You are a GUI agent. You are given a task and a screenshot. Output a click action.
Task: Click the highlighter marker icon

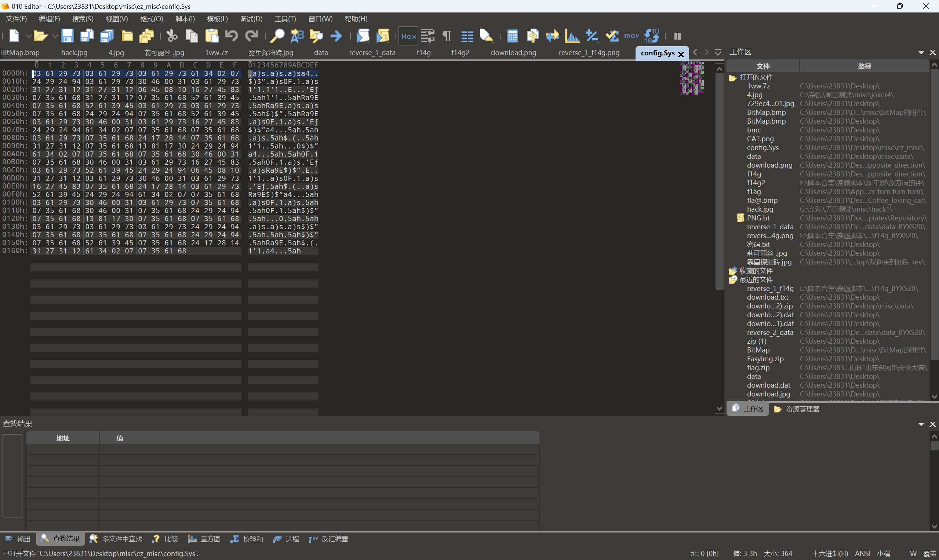click(x=486, y=36)
